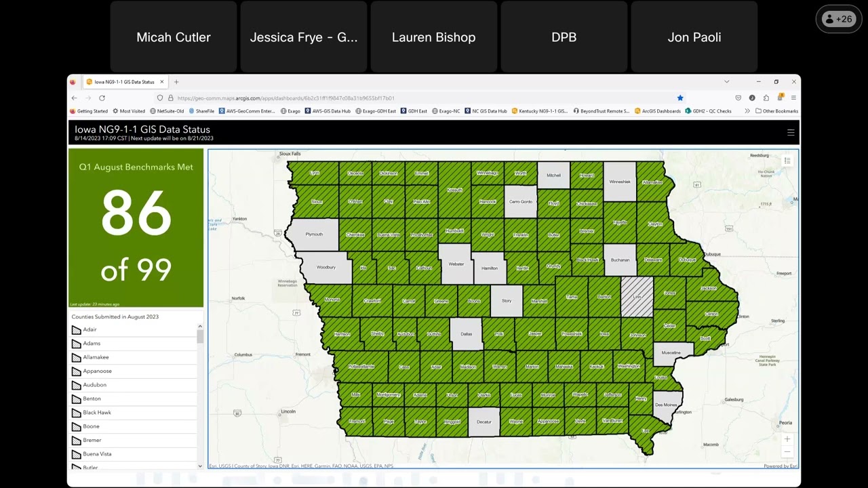Open the Kentucky NG9-1-1 GIS bookmark
The height and width of the screenshot is (488, 868).
pos(540,111)
